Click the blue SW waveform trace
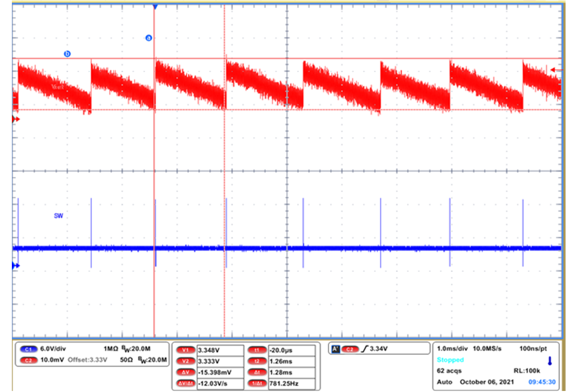 tap(258, 247)
